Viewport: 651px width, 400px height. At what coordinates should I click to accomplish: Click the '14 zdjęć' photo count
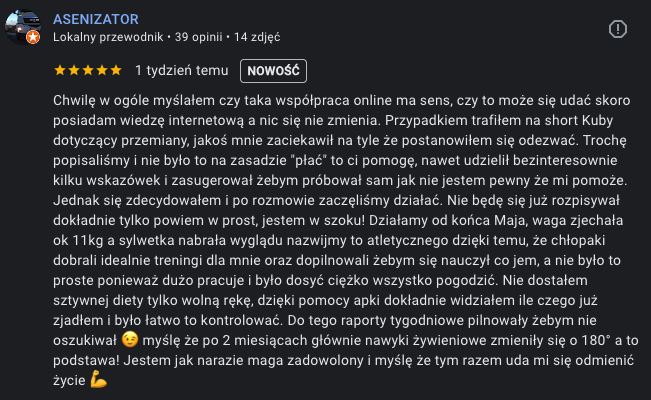257,37
